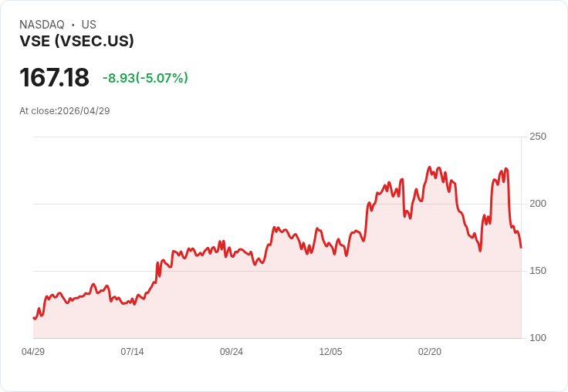568x392 pixels.
Task: Click the 02/20 x-axis date label
Action: pos(430,352)
